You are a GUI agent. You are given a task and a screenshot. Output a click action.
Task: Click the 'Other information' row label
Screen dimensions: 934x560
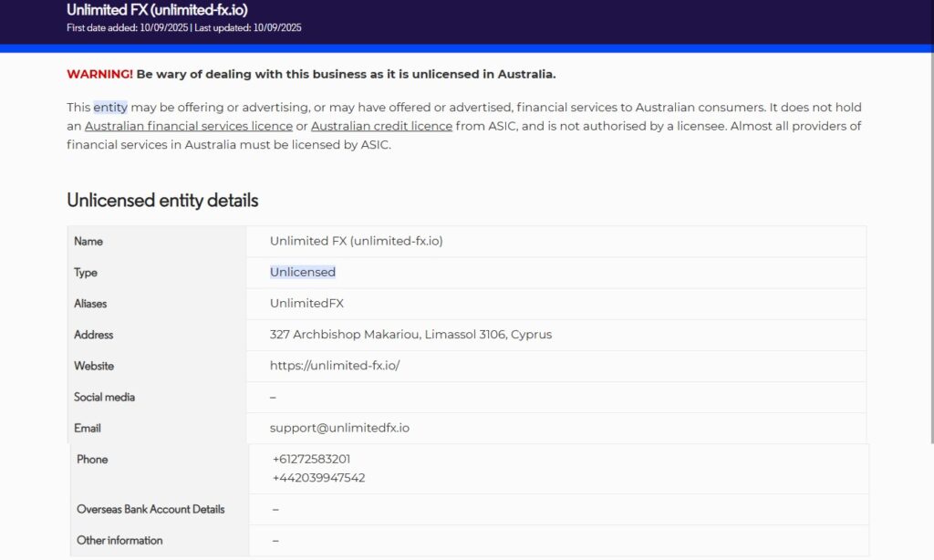119,540
